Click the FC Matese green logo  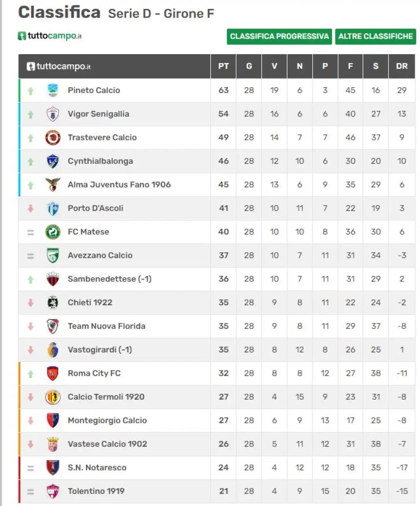coord(52,232)
